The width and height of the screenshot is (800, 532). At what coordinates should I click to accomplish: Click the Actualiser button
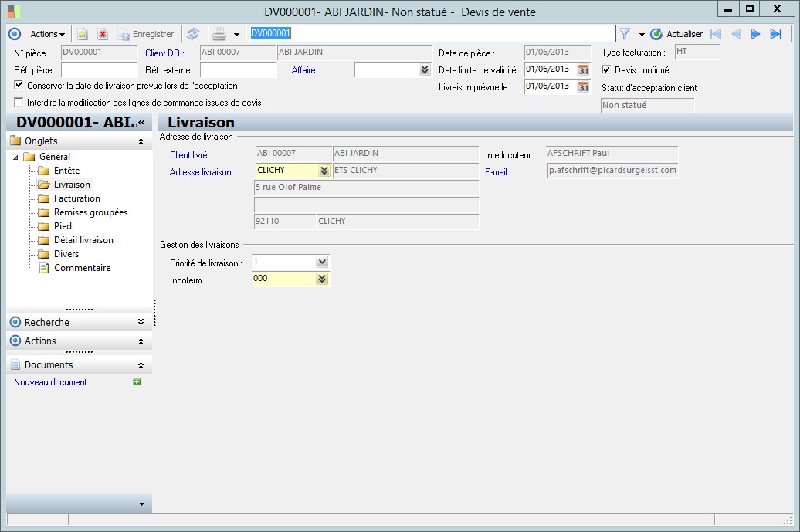click(x=676, y=34)
